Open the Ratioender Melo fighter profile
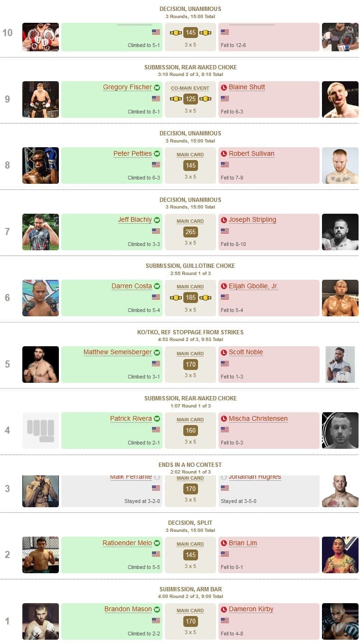 127,543
